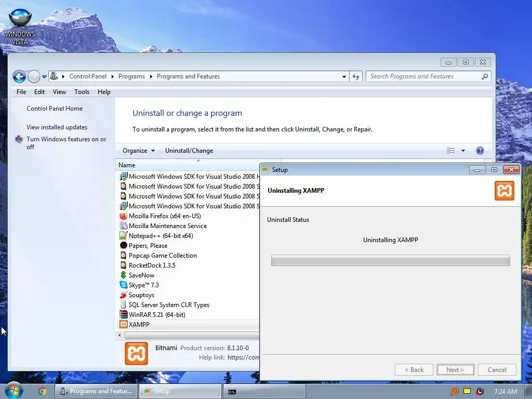Click the uninstall progress bar
Image resolution: width=532 pixels, height=399 pixels.
[391, 261]
